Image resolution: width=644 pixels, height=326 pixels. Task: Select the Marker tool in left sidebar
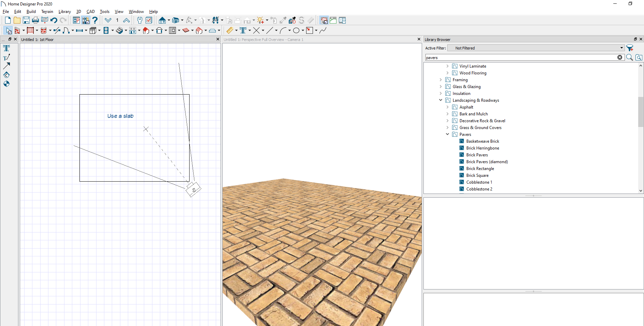pos(6,84)
